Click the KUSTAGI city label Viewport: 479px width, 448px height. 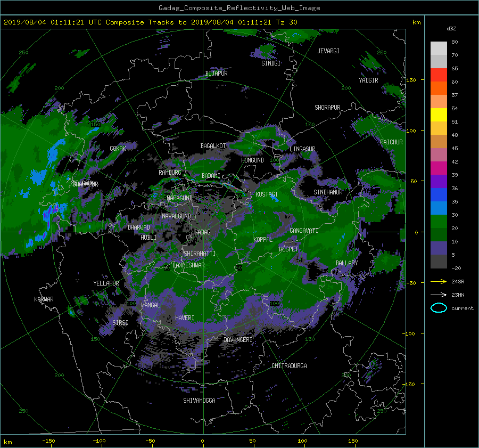pos(267,194)
